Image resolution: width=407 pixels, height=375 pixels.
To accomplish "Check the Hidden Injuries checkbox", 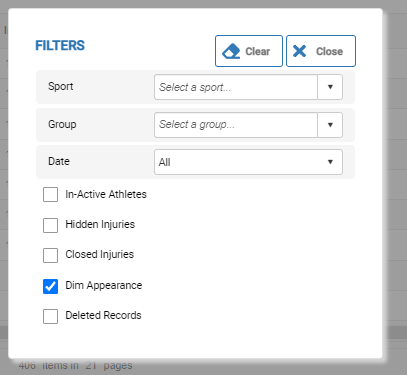I will point(50,225).
